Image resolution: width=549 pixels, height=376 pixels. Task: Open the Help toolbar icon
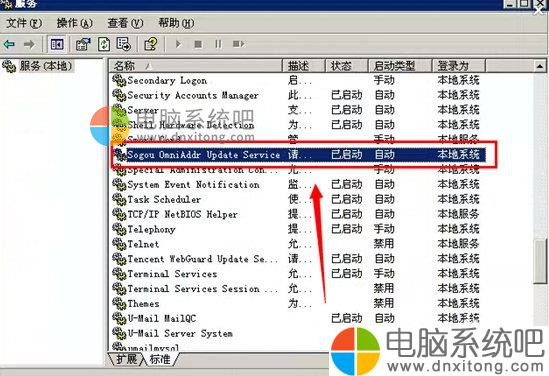coord(151,44)
